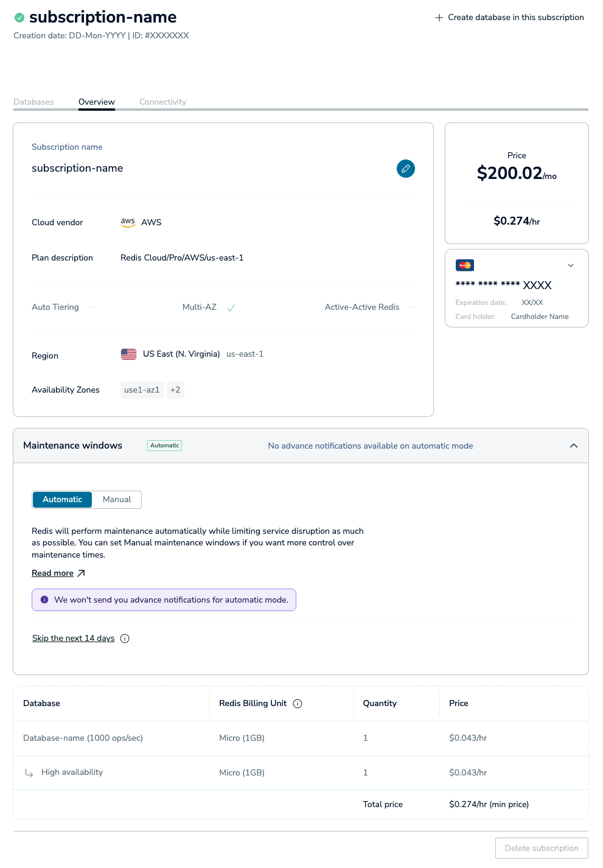Click the green subscription status check icon
The height and width of the screenshot is (868, 603).
tap(19, 18)
